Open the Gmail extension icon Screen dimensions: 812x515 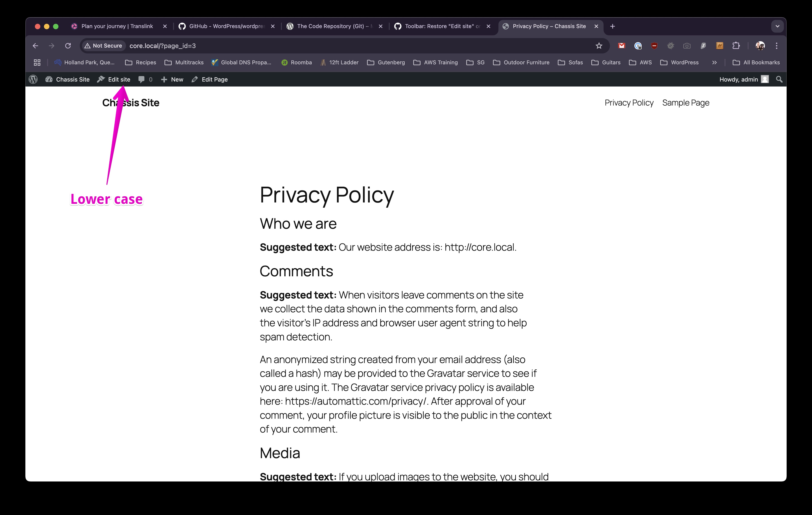(x=621, y=46)
